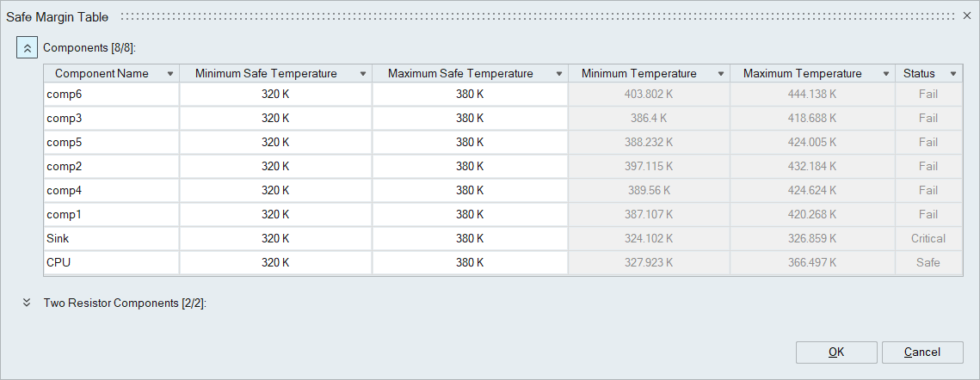Edit Minimum Safe Temperature for CPU

point(275,262)
